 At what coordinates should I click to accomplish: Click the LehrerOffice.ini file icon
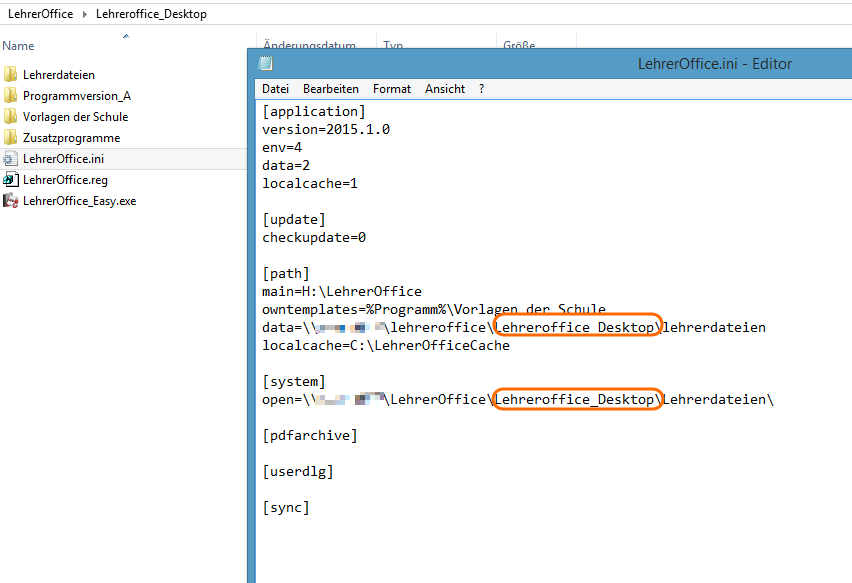pyautogui.click(x=11, y=159)
